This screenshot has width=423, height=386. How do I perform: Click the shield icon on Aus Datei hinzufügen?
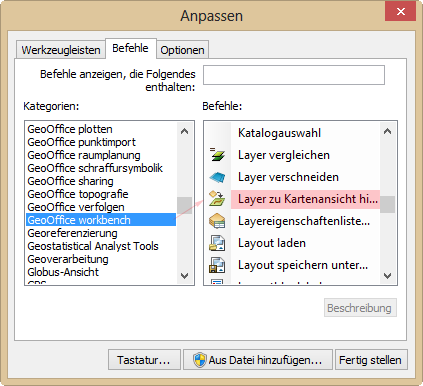click(x=200, y=360)
